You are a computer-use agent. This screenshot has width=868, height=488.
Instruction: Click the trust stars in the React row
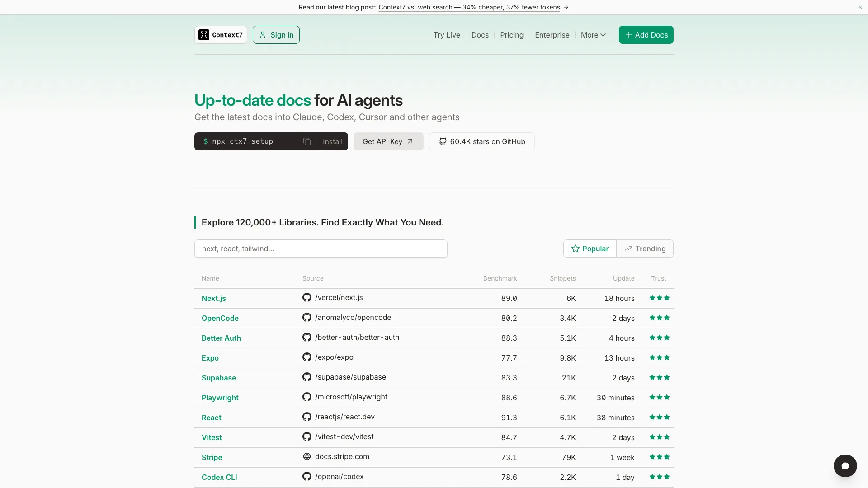660,417
